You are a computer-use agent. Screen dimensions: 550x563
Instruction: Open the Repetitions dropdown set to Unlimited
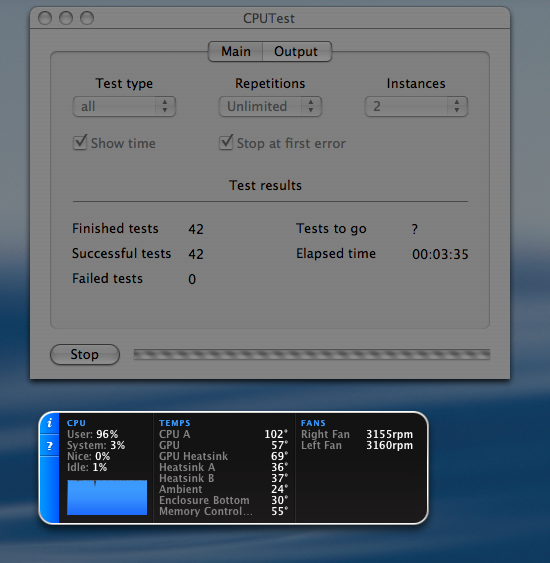pyautogui.click(x=270, y=106)
